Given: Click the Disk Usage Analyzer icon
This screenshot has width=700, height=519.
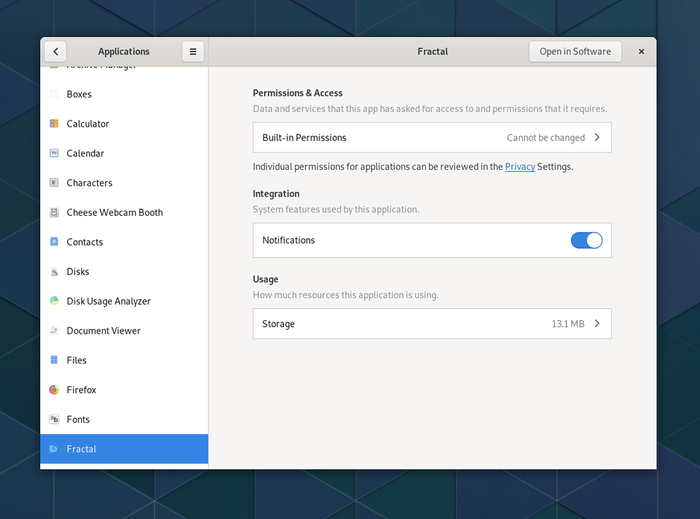Looking at the screenshot, I should tap(54, 301).
